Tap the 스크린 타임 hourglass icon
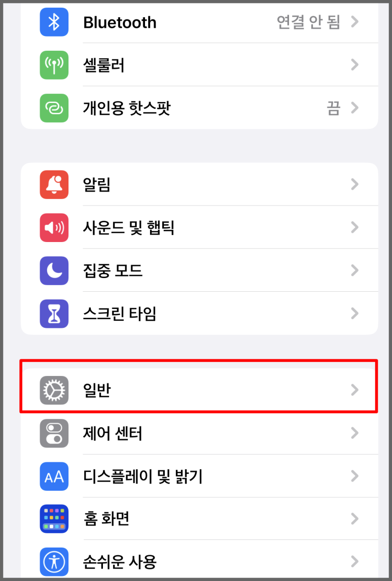 tap(54, 314)
